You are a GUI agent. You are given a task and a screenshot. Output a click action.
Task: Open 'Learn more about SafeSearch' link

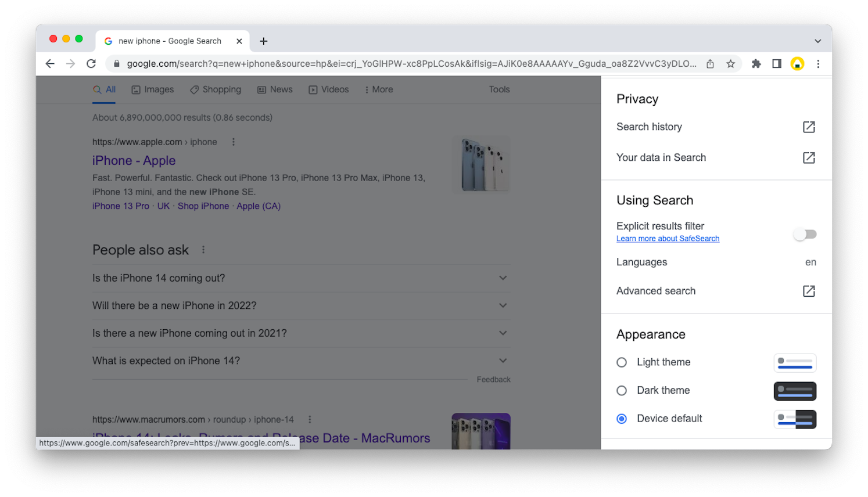[x=667, y=238]
